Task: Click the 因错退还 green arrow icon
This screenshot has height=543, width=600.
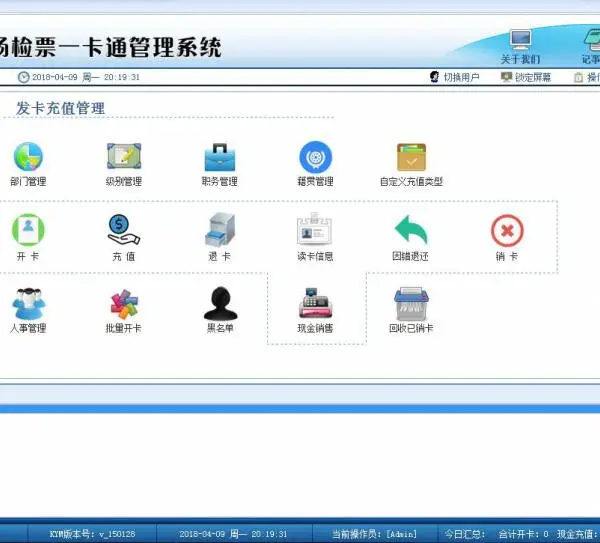Action: pyautogui.click(x=411, y=230)
